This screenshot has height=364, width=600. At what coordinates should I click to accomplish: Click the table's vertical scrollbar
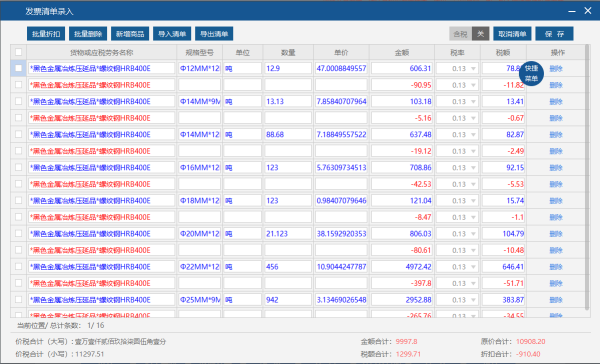pyautogui.click(x=587, y=177)
